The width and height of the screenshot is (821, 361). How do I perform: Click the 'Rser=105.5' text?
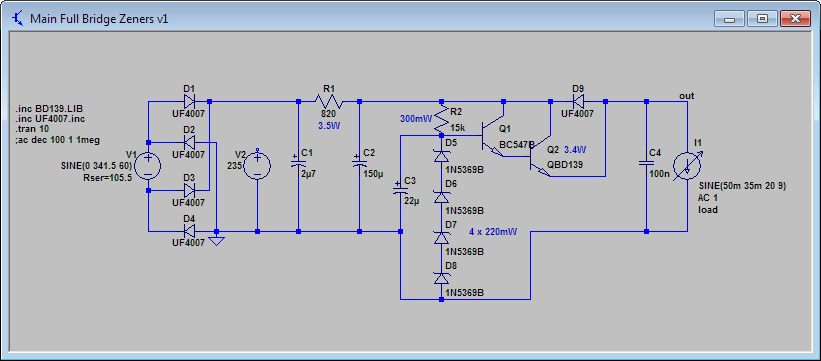pos(109,178)
